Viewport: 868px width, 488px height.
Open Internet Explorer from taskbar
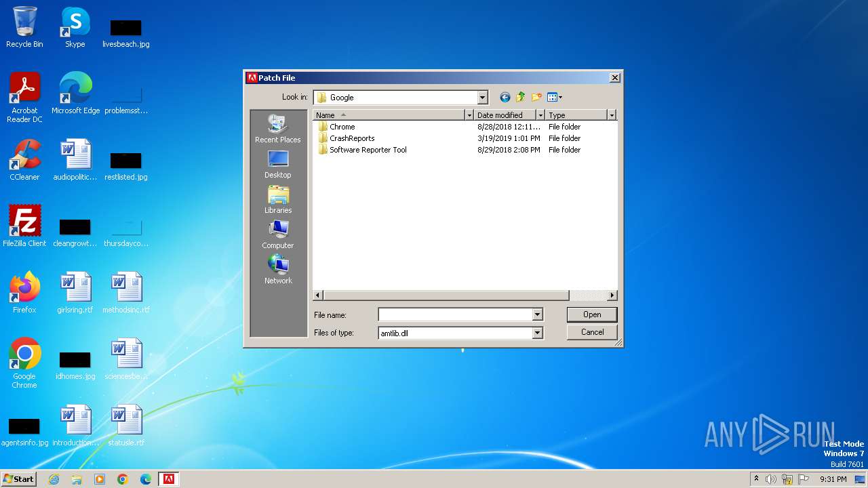pyautogui.click(x=54, y=479)
